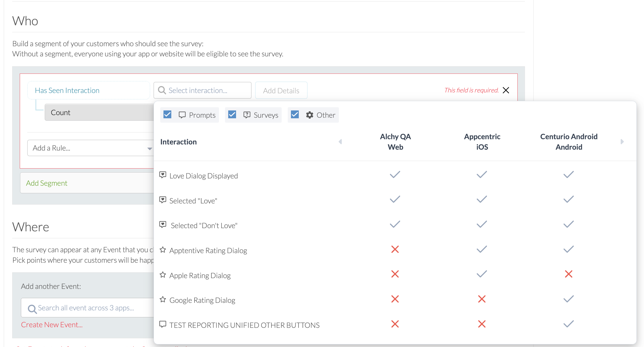The width and height of the screenshot is (644, 347).
Task: Click the gear icon in the Other filter
Action: [x=310, y=115]
